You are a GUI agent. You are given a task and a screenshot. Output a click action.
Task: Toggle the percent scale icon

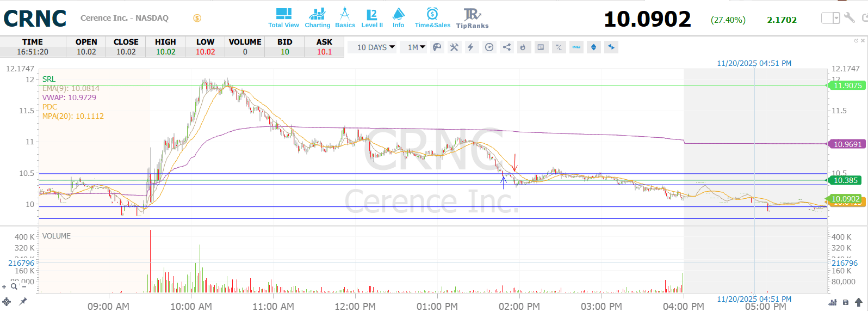coord(559,47)
